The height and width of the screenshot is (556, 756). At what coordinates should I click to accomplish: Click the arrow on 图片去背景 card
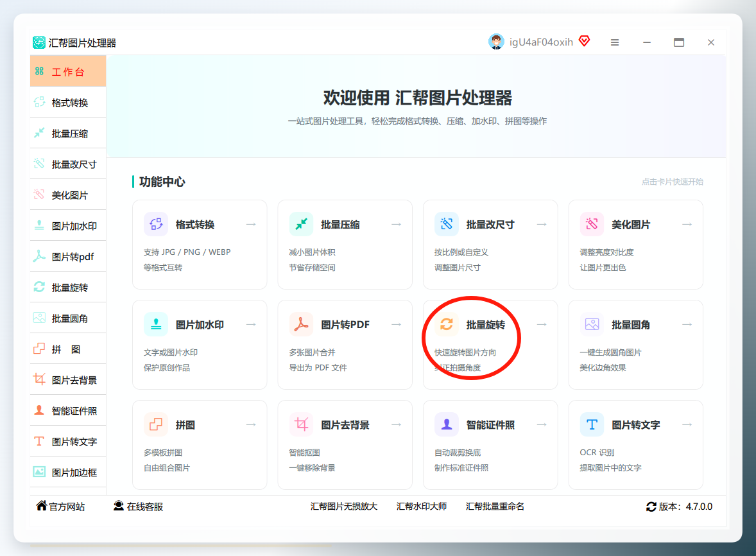click(x=397, y=425)
